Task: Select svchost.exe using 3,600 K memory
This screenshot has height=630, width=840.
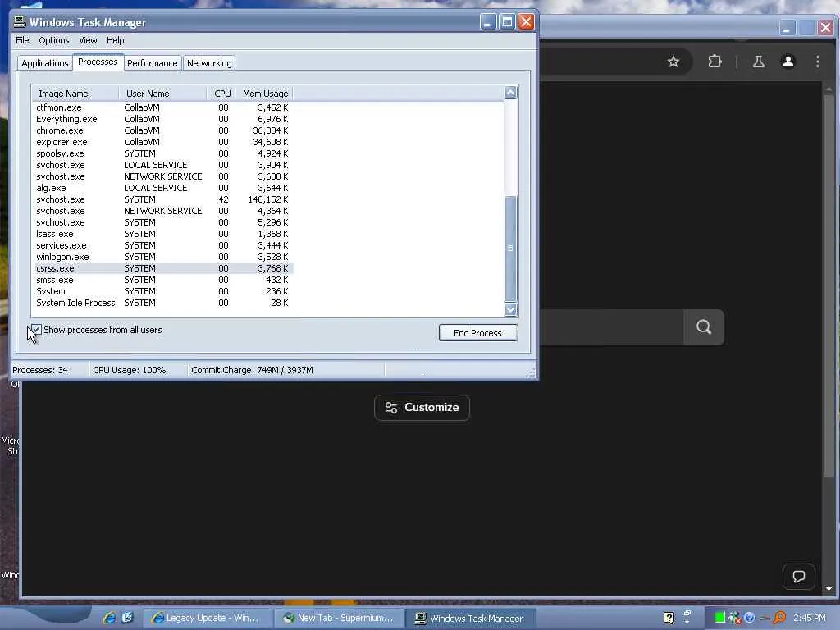Action: pyautogui.click(x=162, y=177)
